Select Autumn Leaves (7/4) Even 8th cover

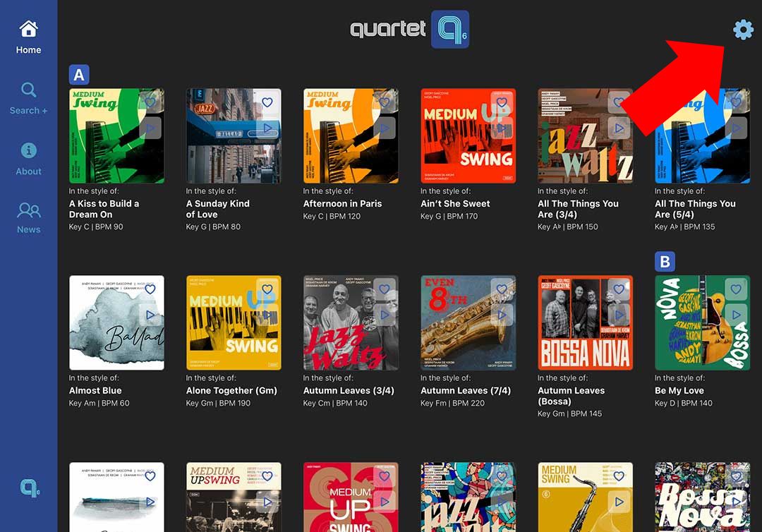tap(468, 322)
